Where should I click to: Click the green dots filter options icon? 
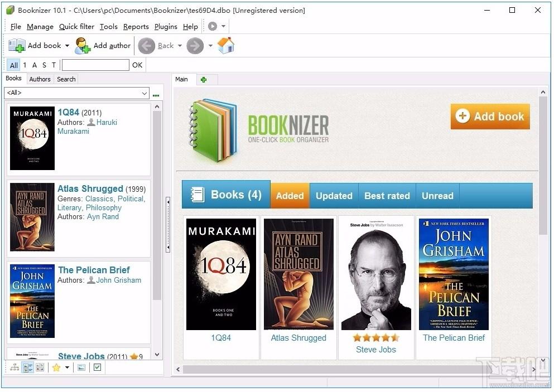tap(156, 95)
